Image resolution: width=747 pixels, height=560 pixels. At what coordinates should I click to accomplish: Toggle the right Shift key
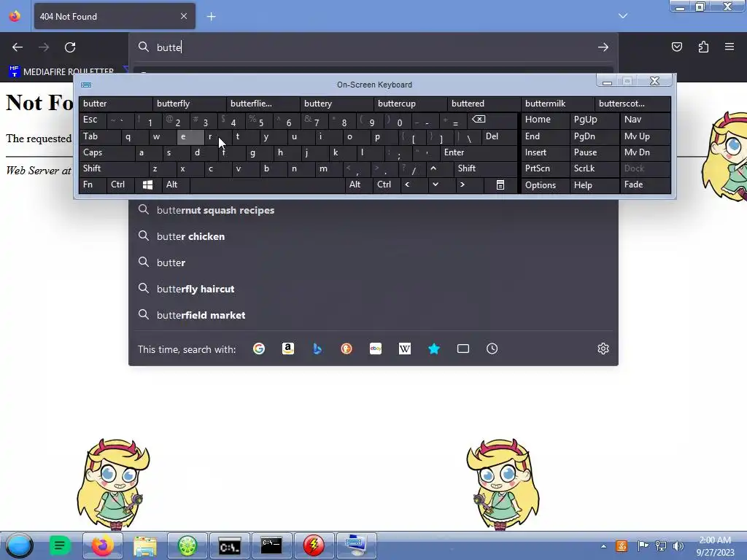pyautogui.click(x=485, y=168)
